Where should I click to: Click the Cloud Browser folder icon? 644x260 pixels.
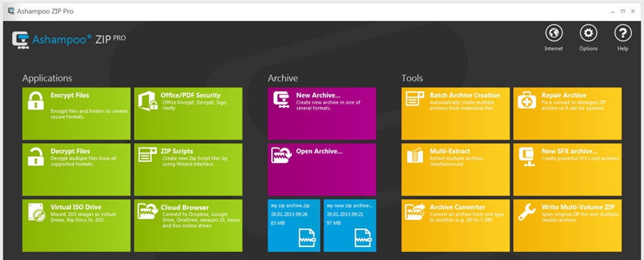148,211
